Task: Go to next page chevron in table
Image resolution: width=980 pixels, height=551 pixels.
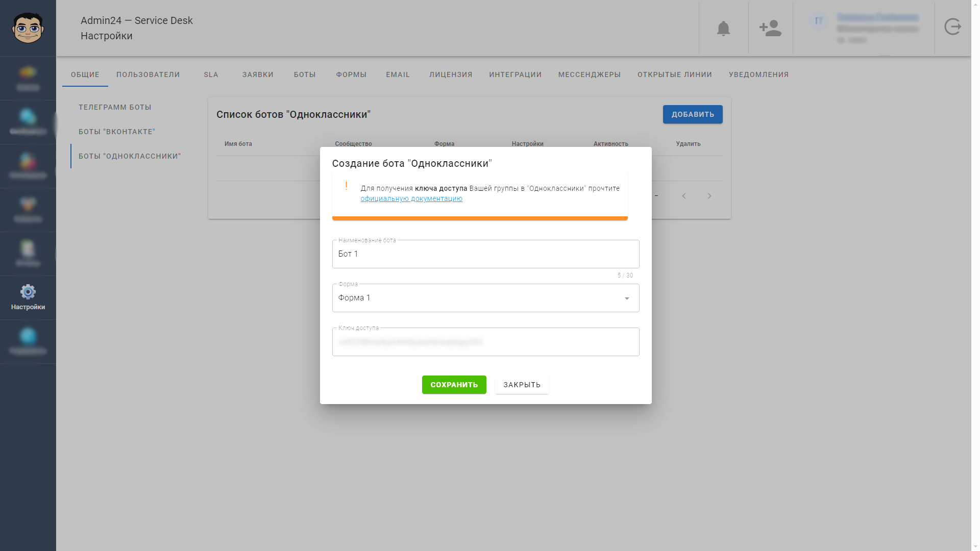Action: click(x=709, y=196)
